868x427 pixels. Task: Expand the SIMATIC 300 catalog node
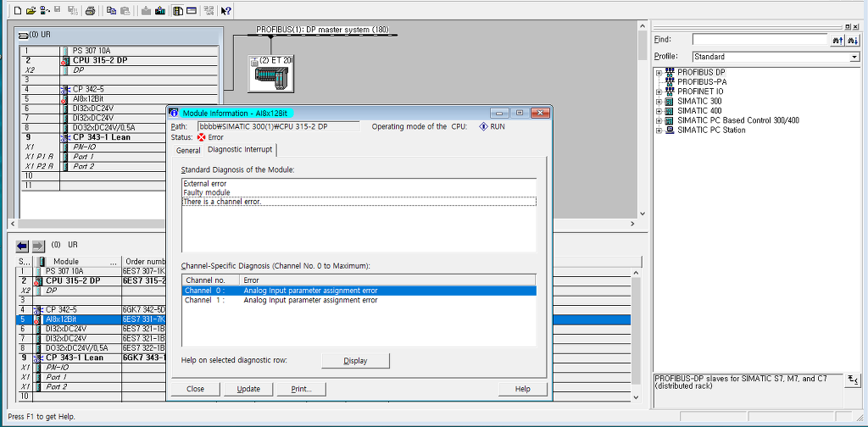pyautogui.click(x=659, y=101)
